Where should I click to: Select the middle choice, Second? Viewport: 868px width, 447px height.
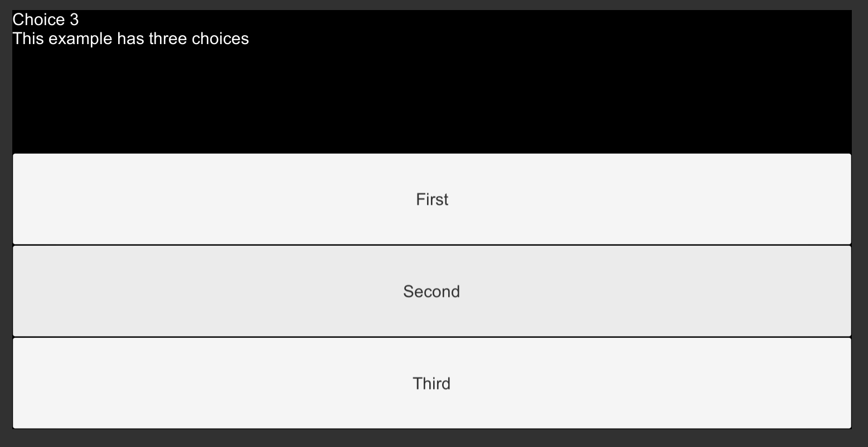(431, 291)
